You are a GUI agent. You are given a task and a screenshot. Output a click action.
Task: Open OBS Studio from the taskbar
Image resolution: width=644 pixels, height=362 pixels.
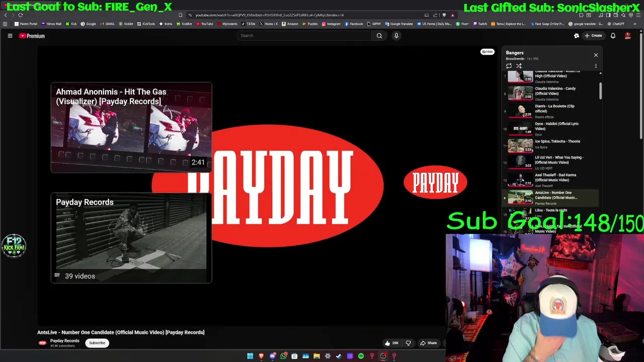tap(383, 356)
